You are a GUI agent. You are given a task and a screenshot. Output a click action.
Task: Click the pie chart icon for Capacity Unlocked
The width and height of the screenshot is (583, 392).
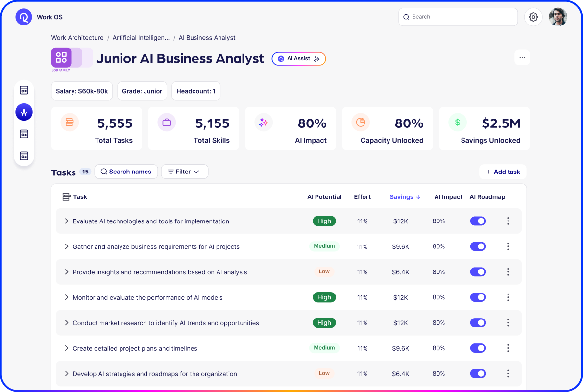pyautogui.click(x=361, y=122)
